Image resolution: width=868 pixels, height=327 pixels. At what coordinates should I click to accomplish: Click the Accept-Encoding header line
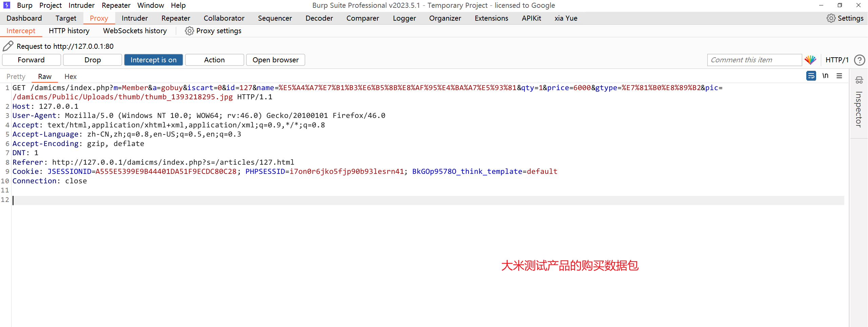pyautogui.click(x=78, y=144)
